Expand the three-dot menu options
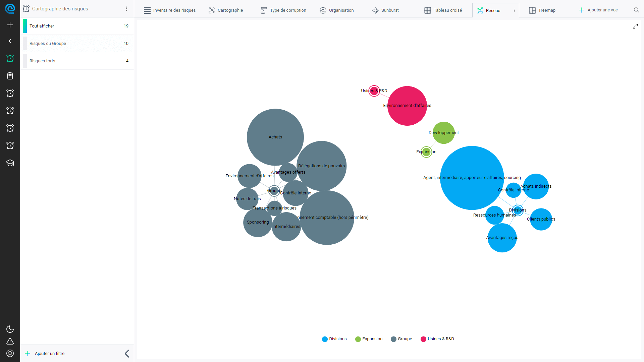The image size is (644, 362). pos(126,9)
